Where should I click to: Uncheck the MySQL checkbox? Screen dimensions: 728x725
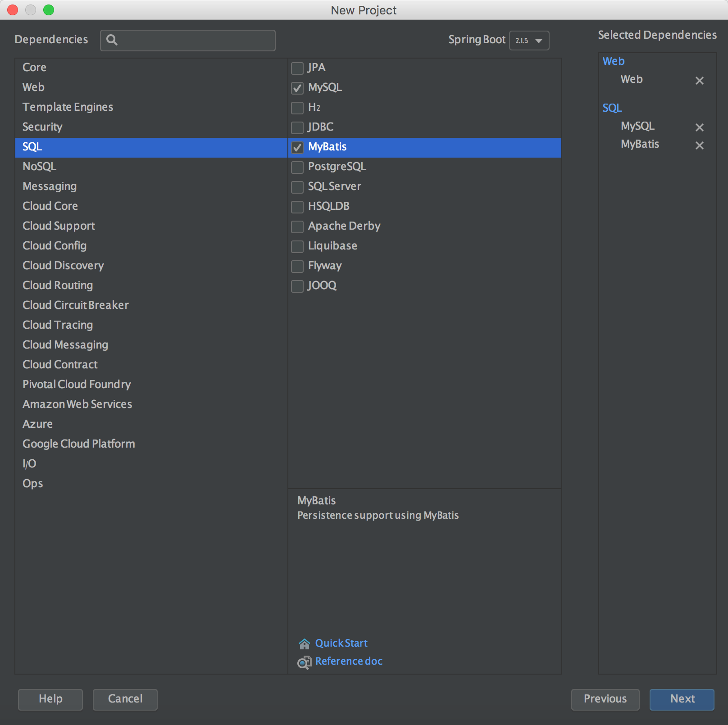(297, 88)
